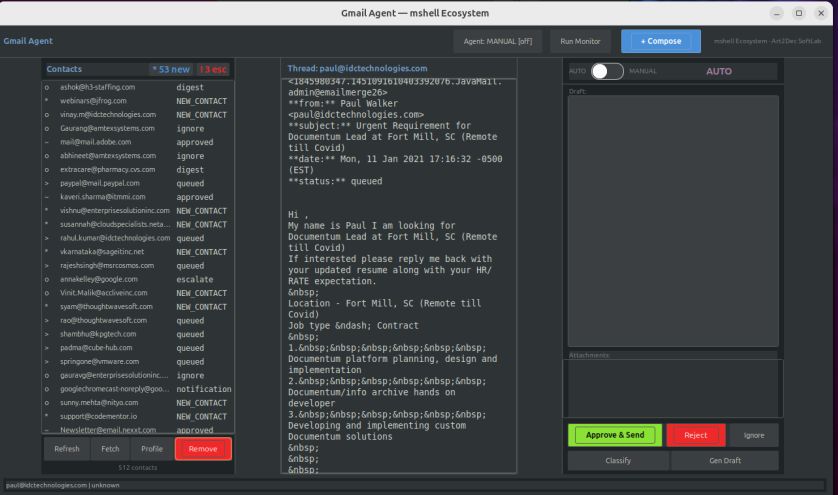Viewport: 838px width, 495px height.
Task: Refresh the contacts list
Action: (67, 449)
